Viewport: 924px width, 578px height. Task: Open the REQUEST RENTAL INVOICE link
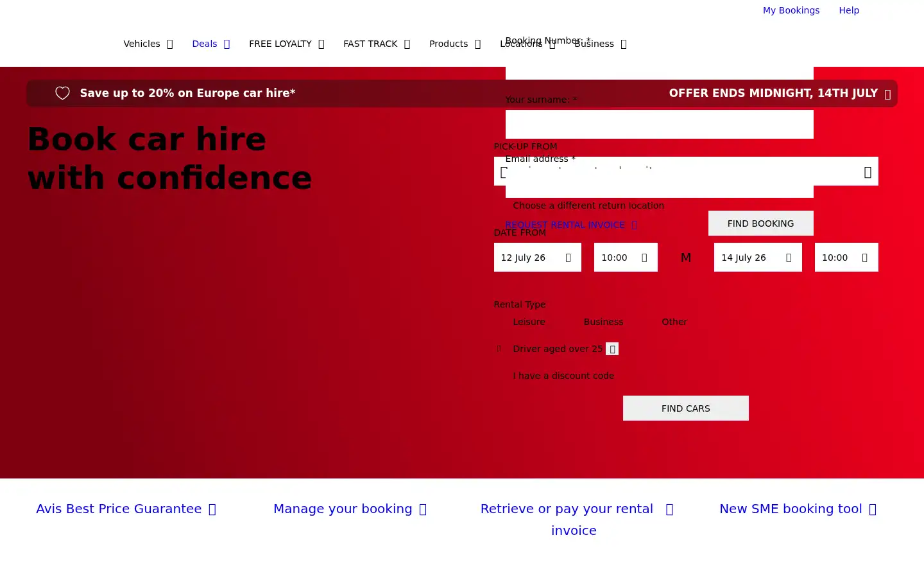571,225
